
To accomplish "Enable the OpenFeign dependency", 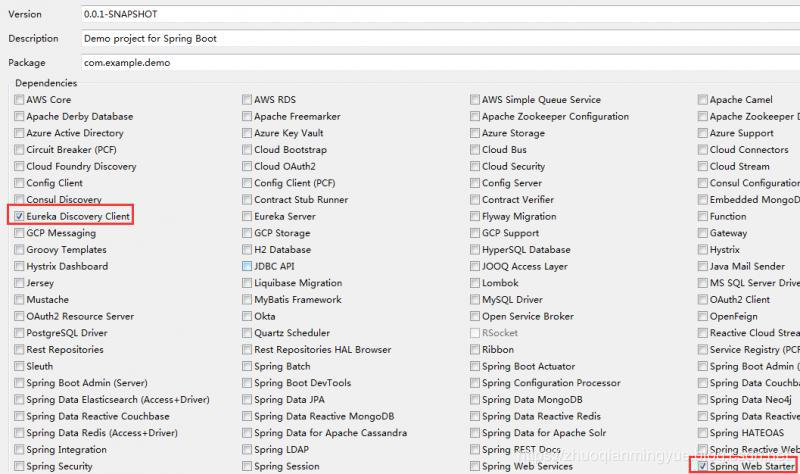I will 703,316.
